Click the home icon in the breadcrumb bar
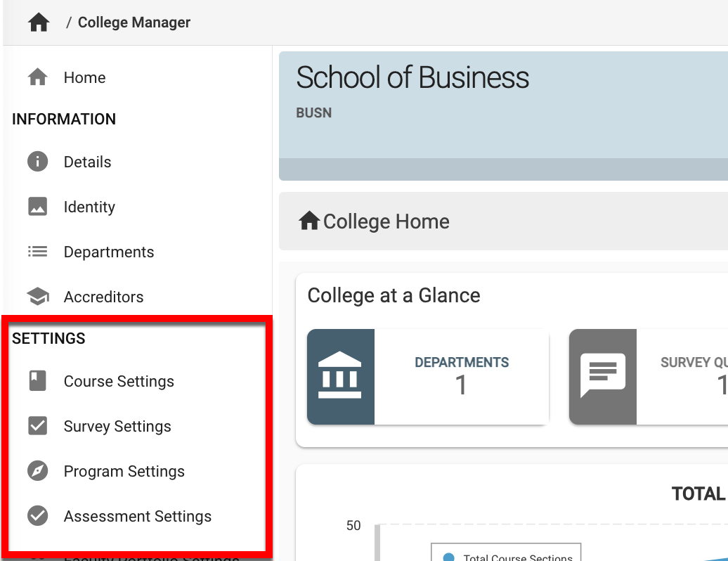 point(39,22)
